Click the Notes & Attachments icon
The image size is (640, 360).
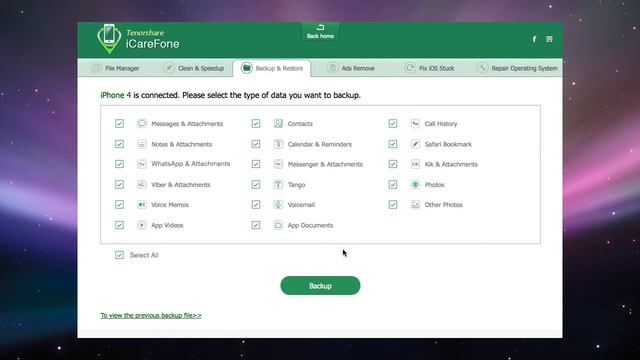click(142, 144)
